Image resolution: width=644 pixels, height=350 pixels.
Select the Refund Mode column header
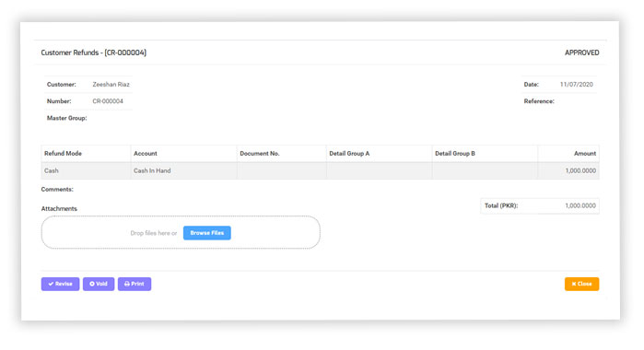[63, 153]
